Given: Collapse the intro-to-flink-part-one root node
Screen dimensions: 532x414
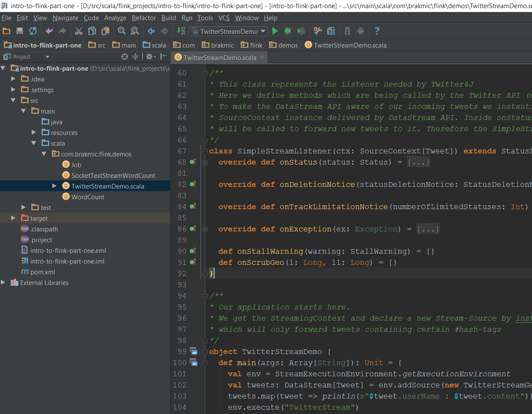Looking at the screenshot, I should point(3,68).
